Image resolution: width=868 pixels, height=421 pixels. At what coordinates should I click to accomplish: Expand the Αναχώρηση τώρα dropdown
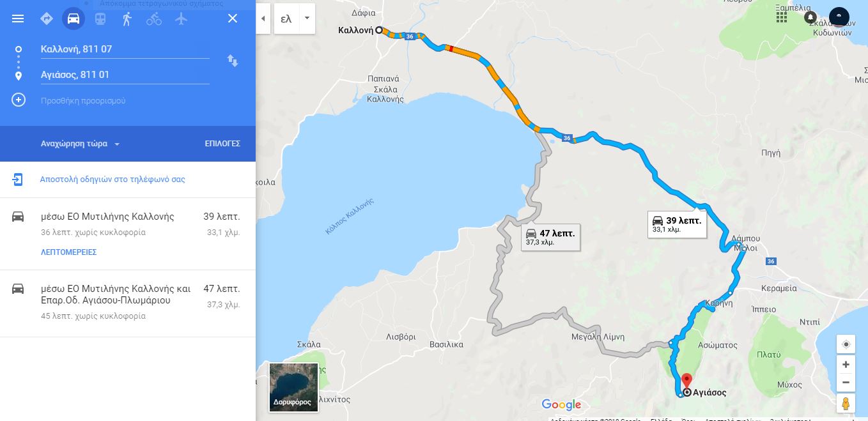coord(81,144)
